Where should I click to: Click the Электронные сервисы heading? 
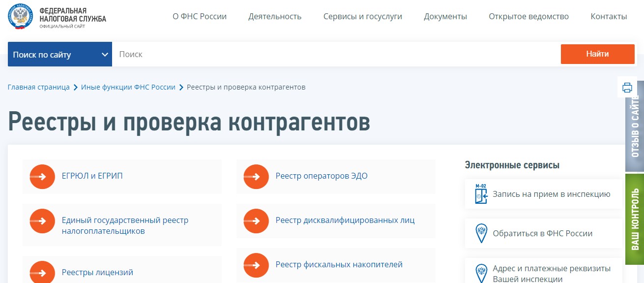[x=512, y=165]
